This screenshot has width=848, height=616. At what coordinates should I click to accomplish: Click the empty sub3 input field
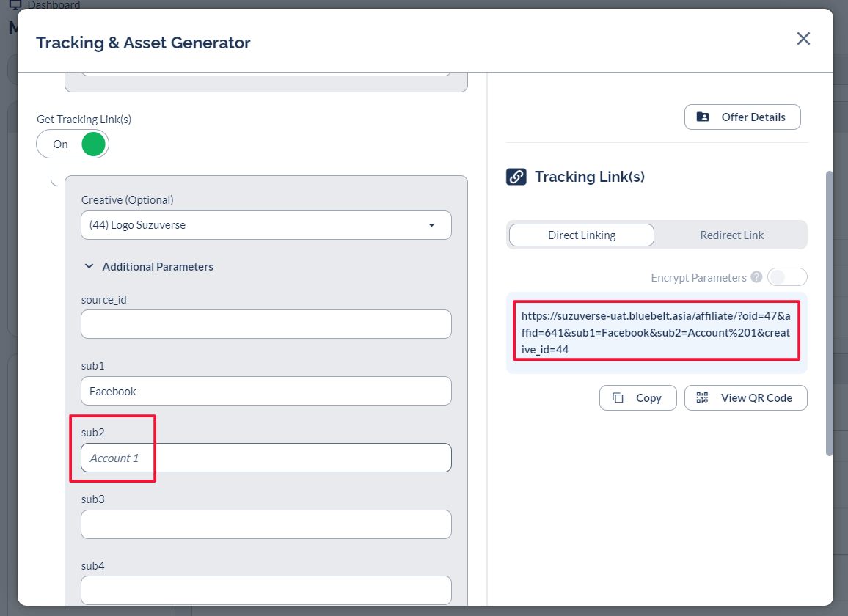click(266, 524)
